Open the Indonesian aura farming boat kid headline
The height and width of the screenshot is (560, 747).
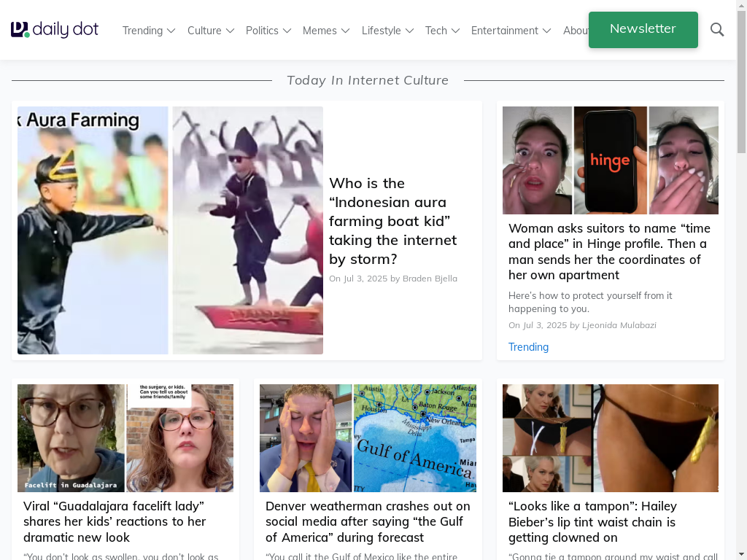coord(393,221)
